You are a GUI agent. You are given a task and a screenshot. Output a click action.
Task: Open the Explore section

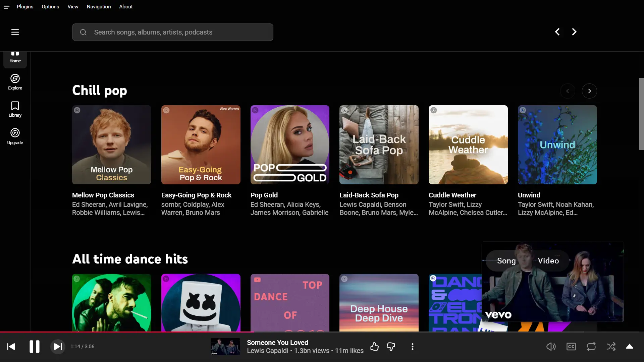click(15, 82)
